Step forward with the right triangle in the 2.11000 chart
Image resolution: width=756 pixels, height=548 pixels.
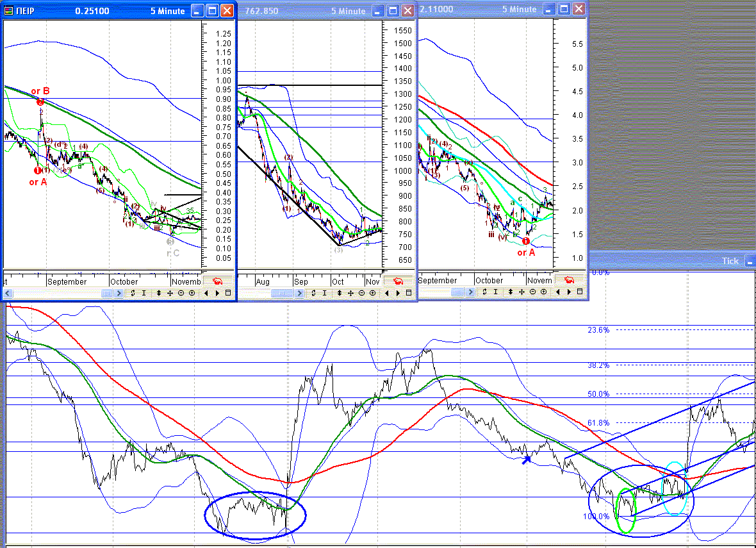pos(569,292)
